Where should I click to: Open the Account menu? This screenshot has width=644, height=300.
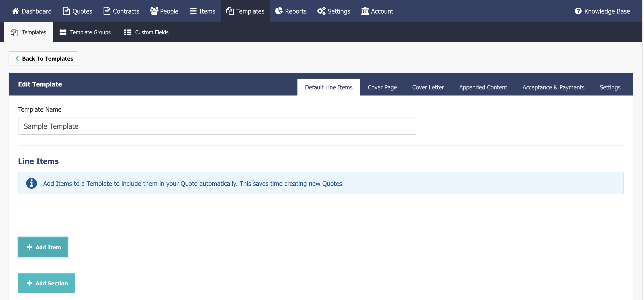pos(377,11)
